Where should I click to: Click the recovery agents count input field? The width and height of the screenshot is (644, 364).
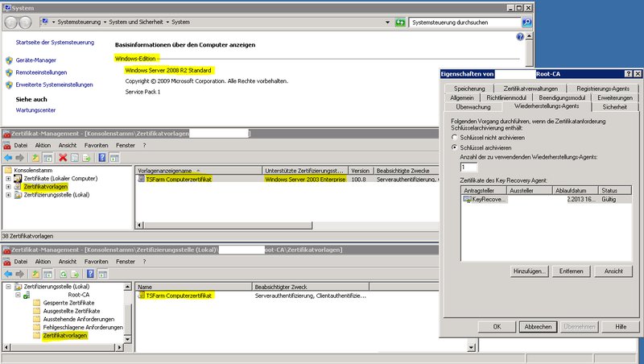pyautogui.click(x=469, y=168)
